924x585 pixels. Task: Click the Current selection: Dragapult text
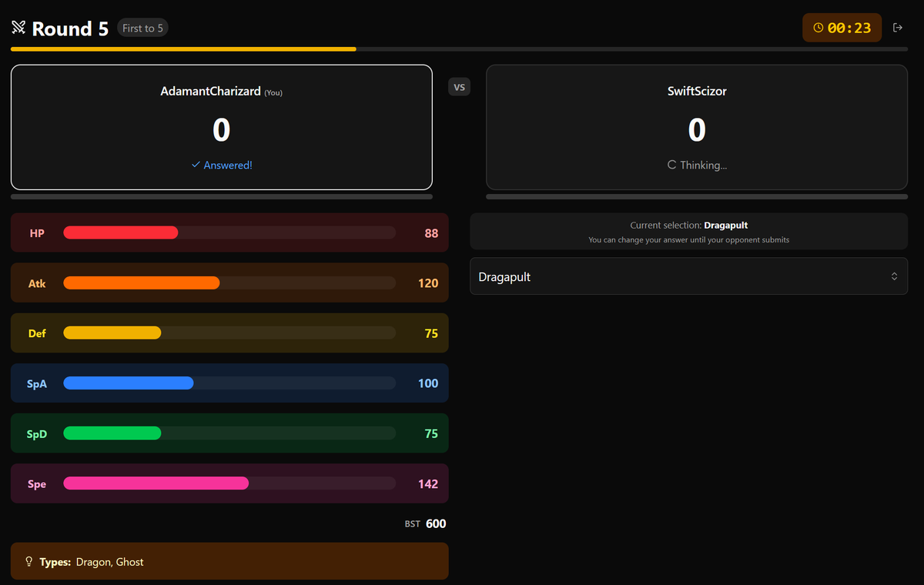tap(688, 226)
